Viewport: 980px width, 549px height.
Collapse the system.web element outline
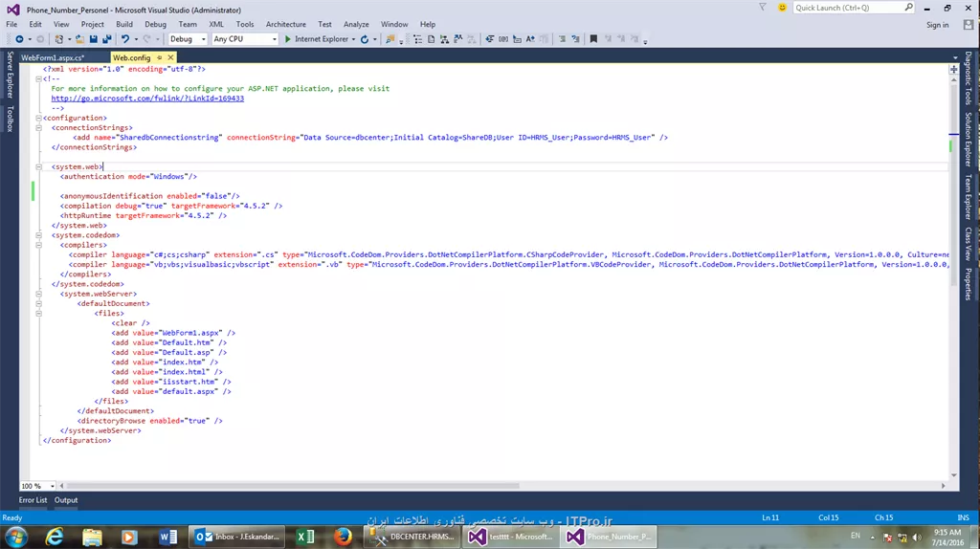click(38, 166)
